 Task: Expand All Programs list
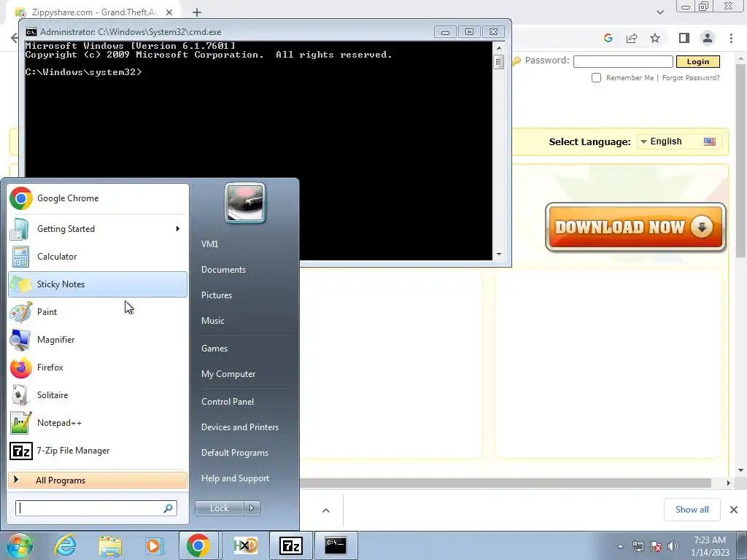point(98,481)
